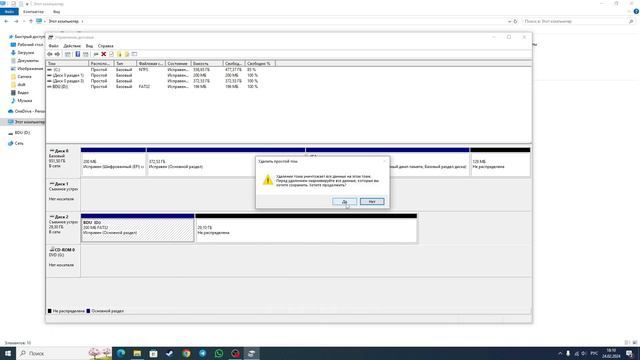Click the last toolbar view-settings icon

pos(134,54)
